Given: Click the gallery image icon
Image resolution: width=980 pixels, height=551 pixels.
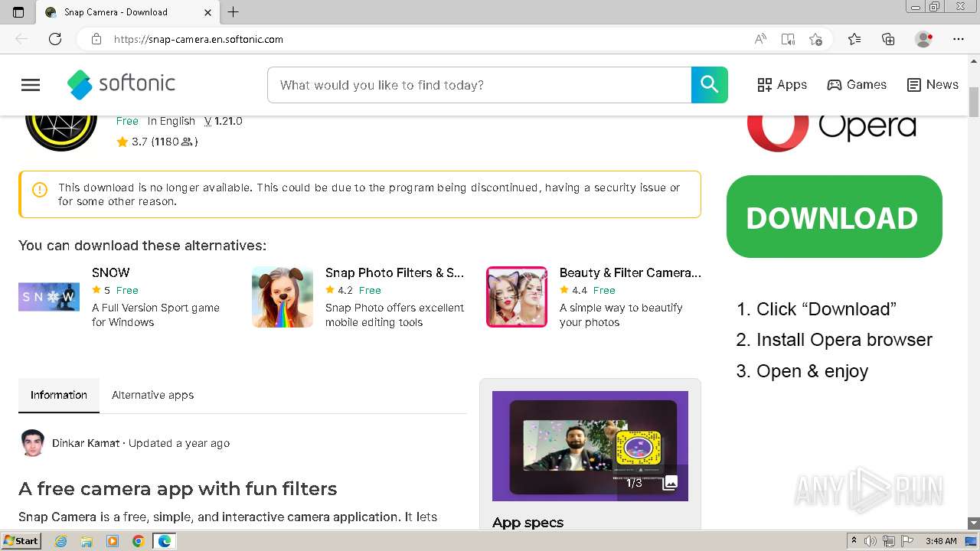Looking at the screenshot, I should click(670, 483).
